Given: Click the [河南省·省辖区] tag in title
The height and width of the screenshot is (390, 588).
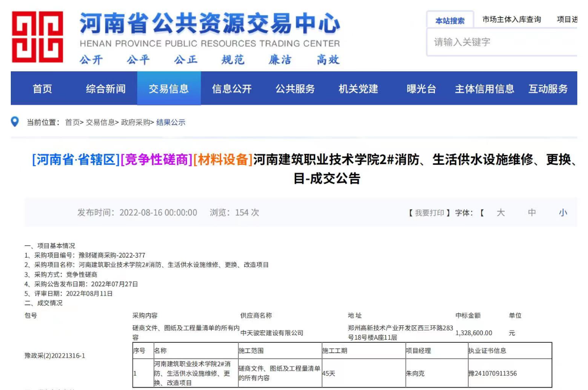Looking at the screenshot, I should point(76,160).
